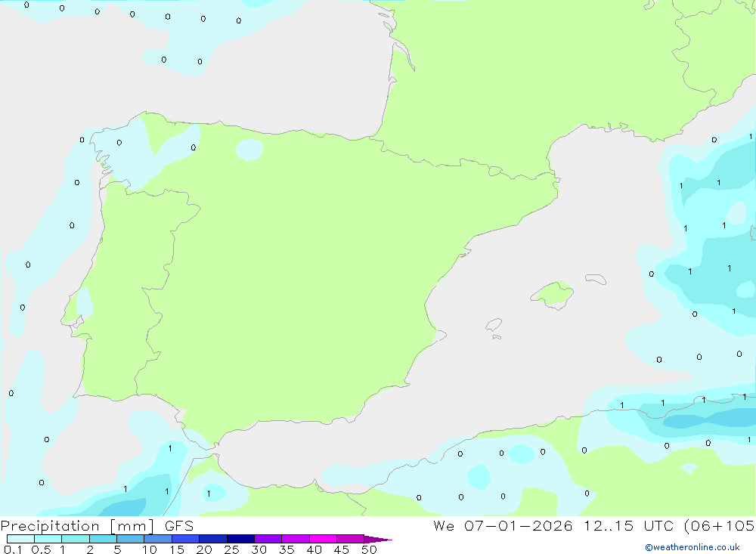
Task: Click the '50' legend scale label
Action: click(x=369, y=549)
